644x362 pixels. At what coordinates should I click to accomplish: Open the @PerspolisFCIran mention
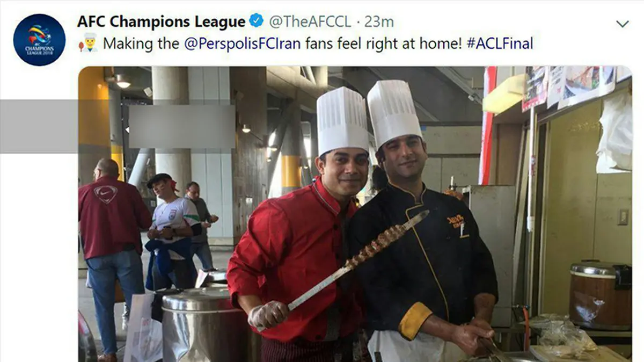point(243,44)
